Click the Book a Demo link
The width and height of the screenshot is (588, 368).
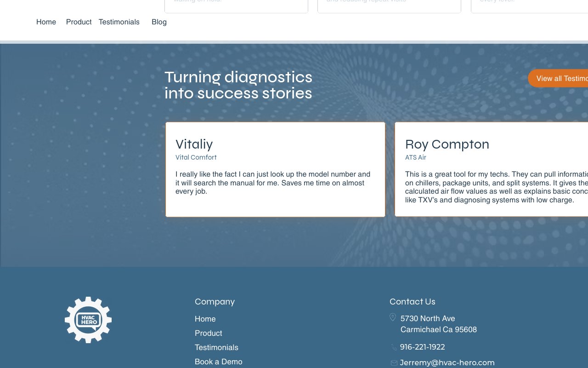(218, 362)
